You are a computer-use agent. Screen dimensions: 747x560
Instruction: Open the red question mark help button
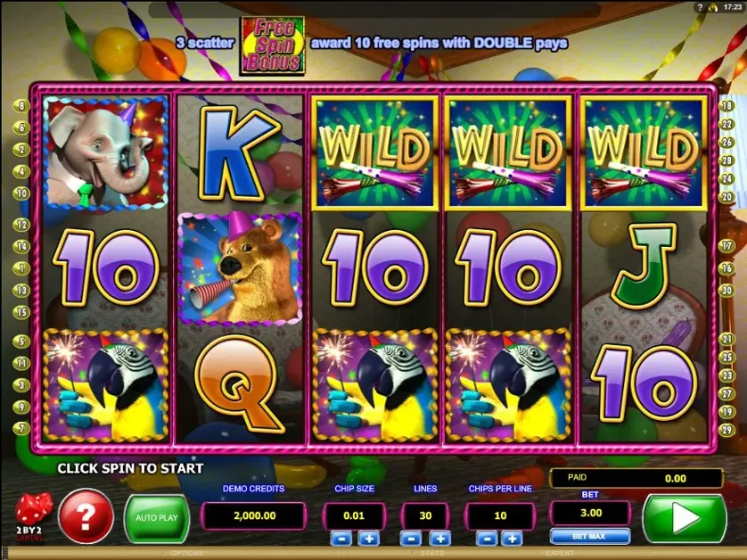tap(86, 515)
